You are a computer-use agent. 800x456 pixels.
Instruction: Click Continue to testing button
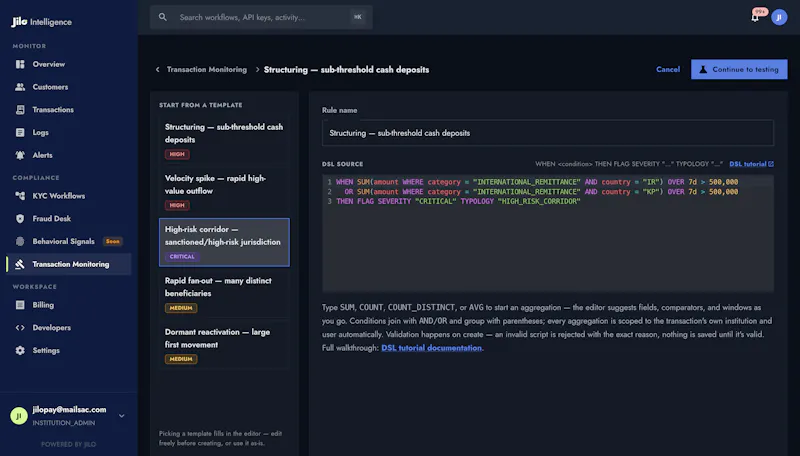(x=739, y=69)
